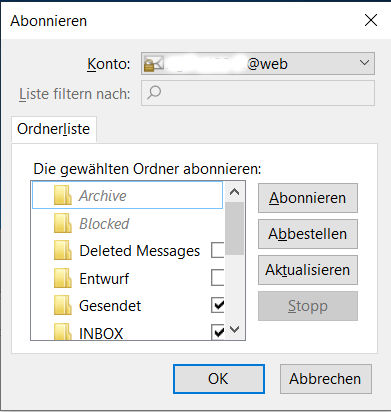Click the Gesendet folder icon
This screenshot has width=391, height=412.
point(63,306)
